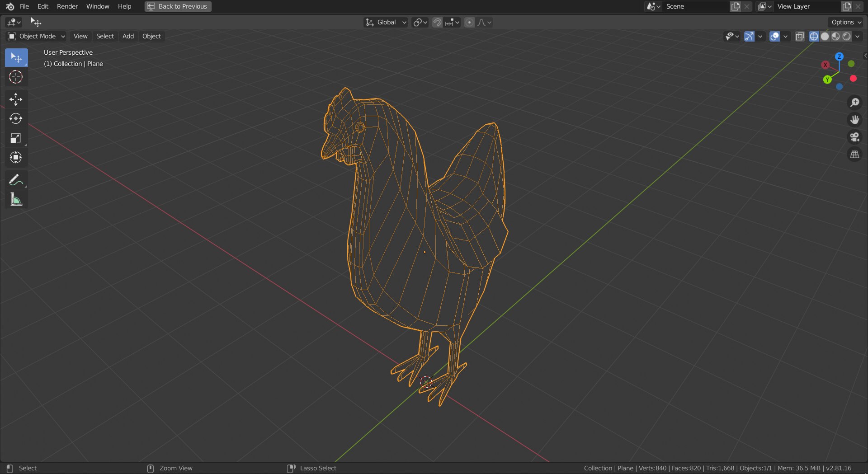Screen dimensions: 868x474
Task: Toggle show overlays button
Action: 775,36
